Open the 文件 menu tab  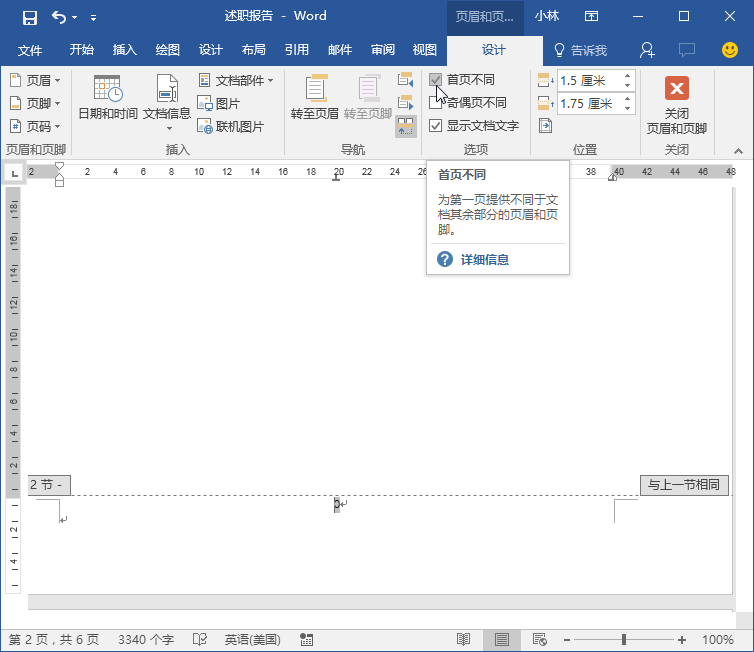pos(30,50)
